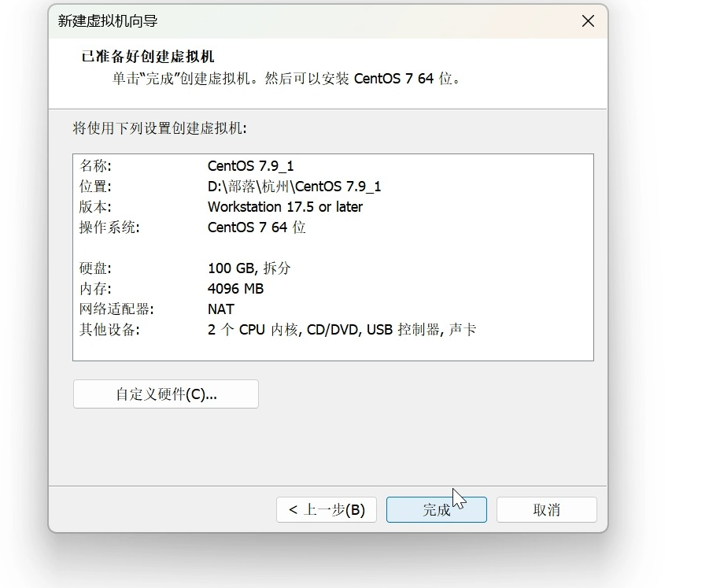Click the 单击“完成”创建虚拟机 instruction line

(286, 79)
